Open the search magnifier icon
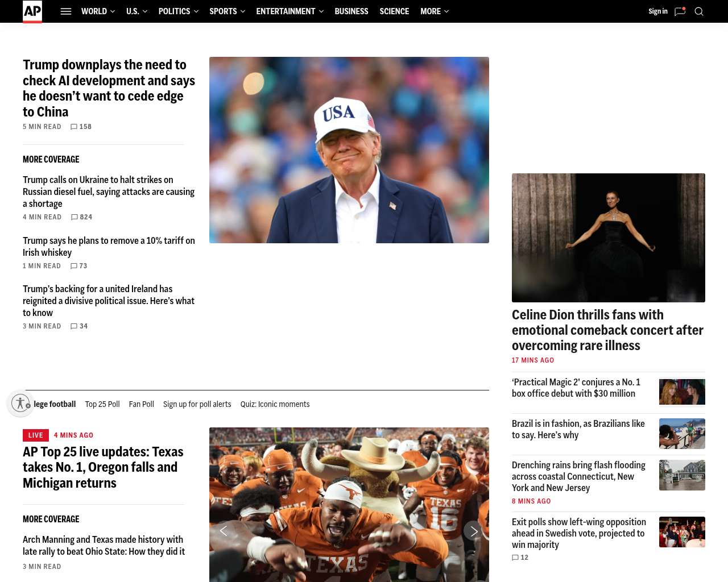 pos(699,11)
